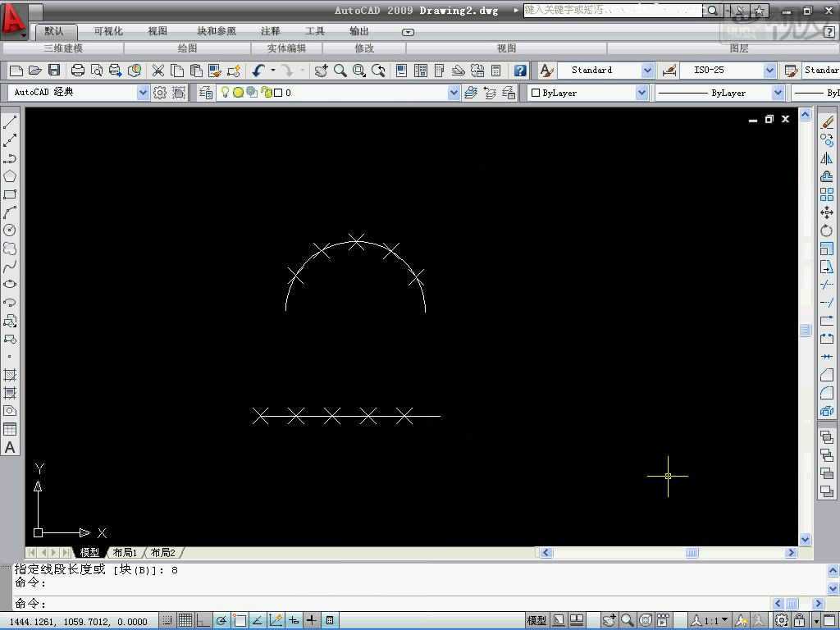Viewport: 840px width, 630px height.
Task: Click the Pan hand icon in toolbar
Action: [321, 71]
